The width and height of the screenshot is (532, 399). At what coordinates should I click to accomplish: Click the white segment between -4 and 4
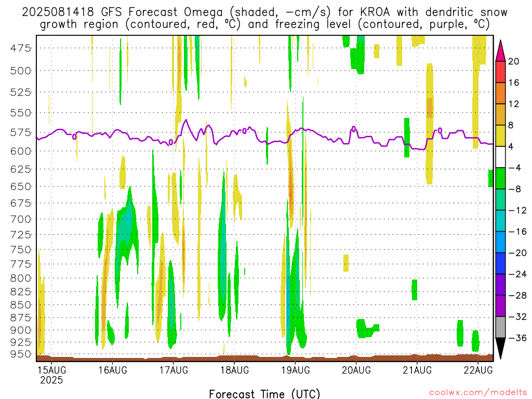[500, 157]
